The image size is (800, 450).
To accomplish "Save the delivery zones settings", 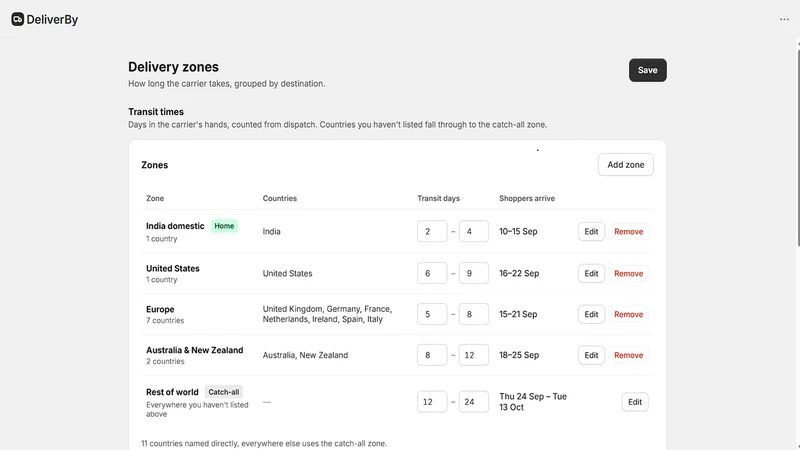I will 647,70.
